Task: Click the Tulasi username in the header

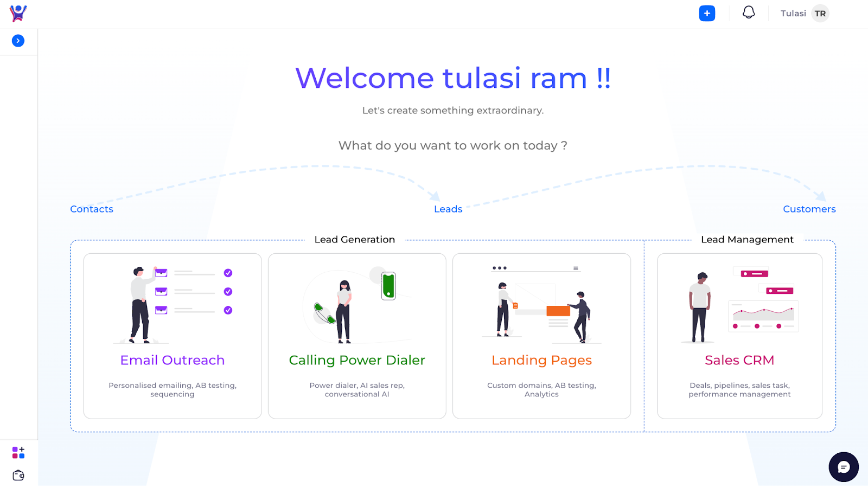Action: 793,14
